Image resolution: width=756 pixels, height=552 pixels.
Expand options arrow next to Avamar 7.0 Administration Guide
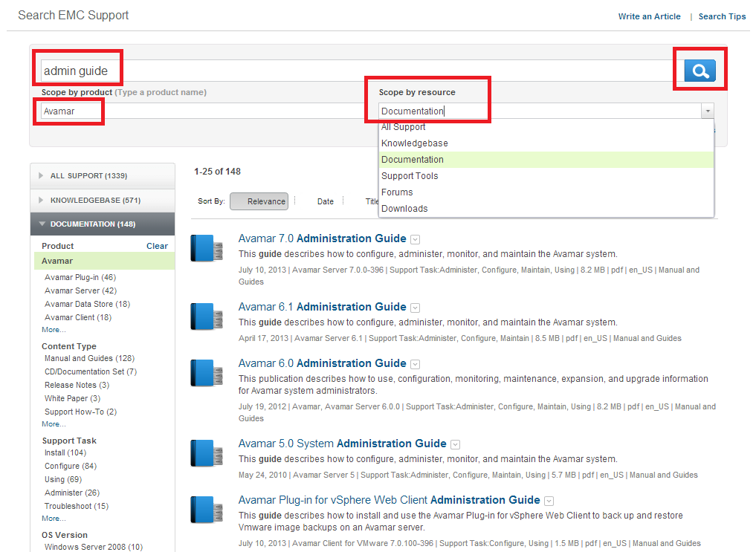tap(415, 239)
